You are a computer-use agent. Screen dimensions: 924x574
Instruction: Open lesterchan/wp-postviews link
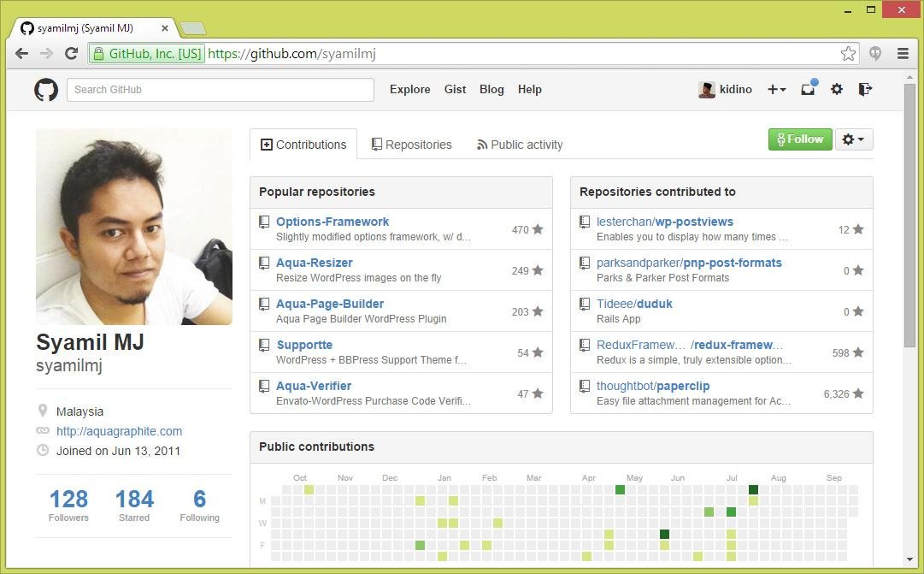click(x=665, y=222)
